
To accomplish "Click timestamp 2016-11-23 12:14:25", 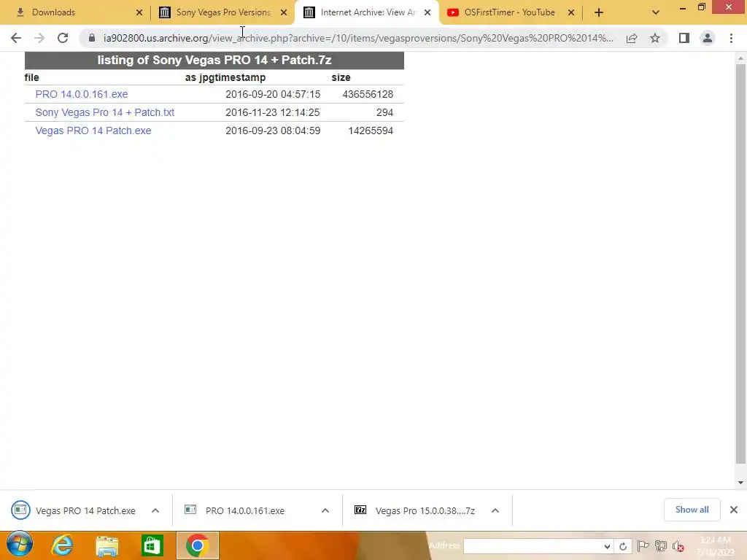I will (x=273, y=112).
